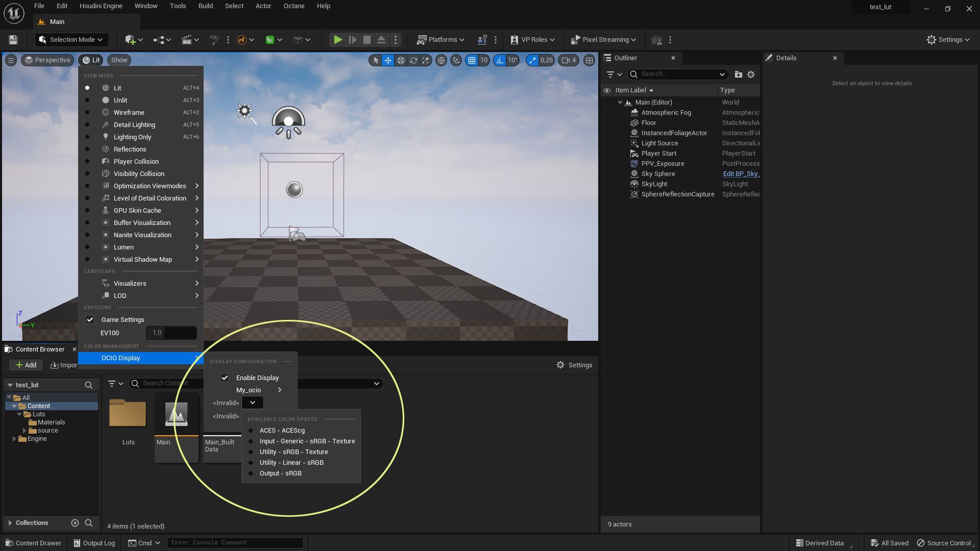Open camera speed setting
Image resolution: width=980 pixels, height=551 pixels.
[569, 60]
